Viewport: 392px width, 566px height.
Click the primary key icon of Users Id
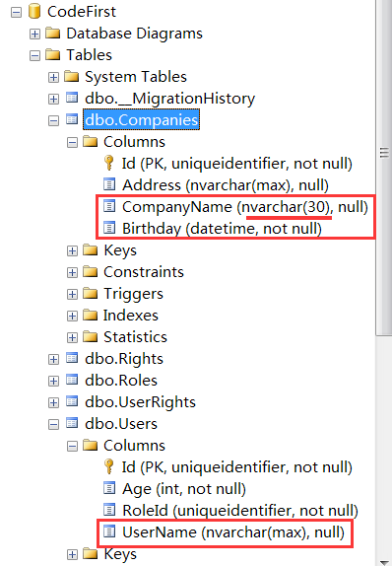coord(108,466)
